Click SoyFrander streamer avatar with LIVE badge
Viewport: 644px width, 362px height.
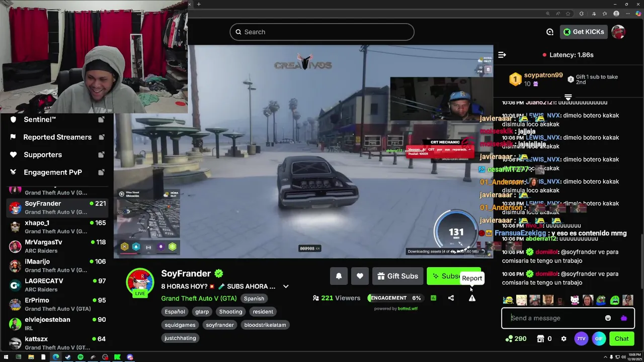(140, 283)
